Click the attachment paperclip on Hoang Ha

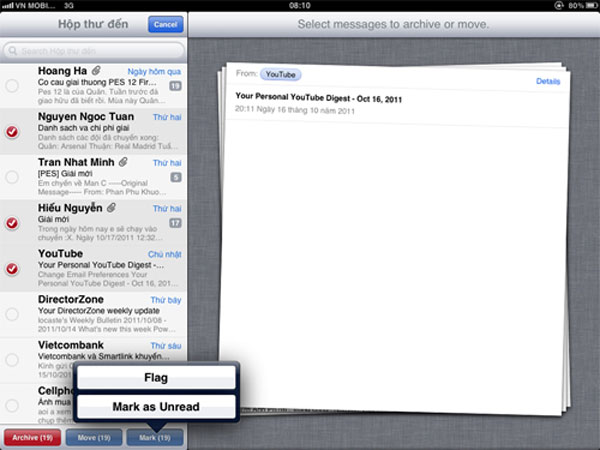[x=96, y=70]
